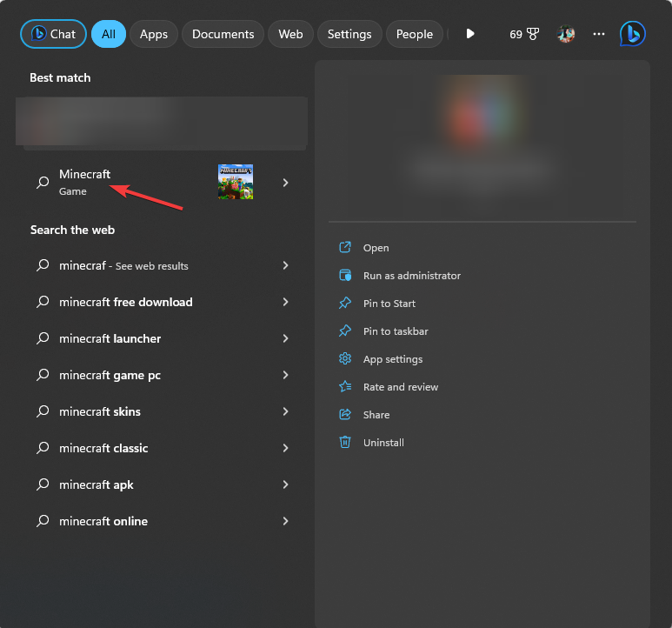Screen dimensions: 672x628
Task: Switch to the Documents filter tab
Action: pos(223,34)
